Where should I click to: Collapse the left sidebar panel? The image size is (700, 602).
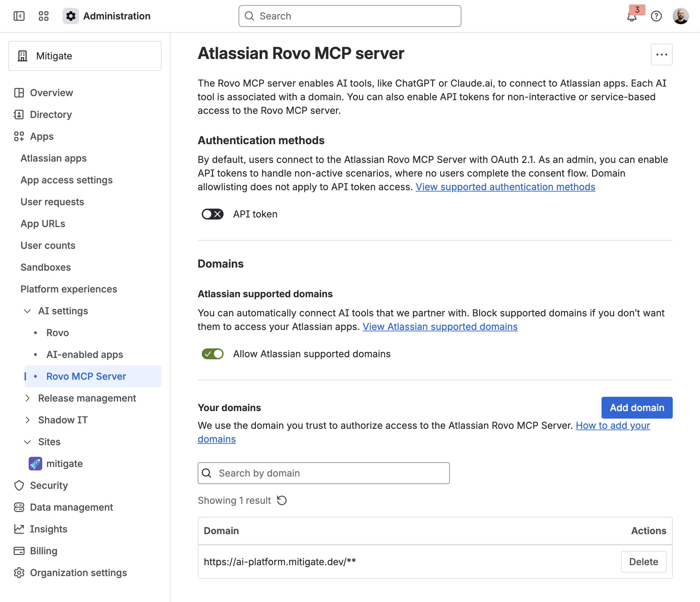click(x=19, y=16)
